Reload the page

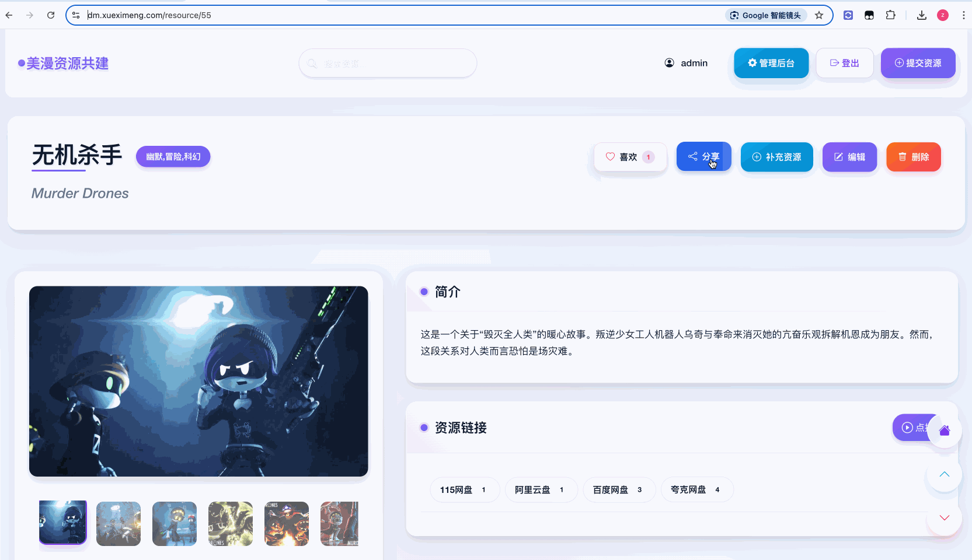51,15
